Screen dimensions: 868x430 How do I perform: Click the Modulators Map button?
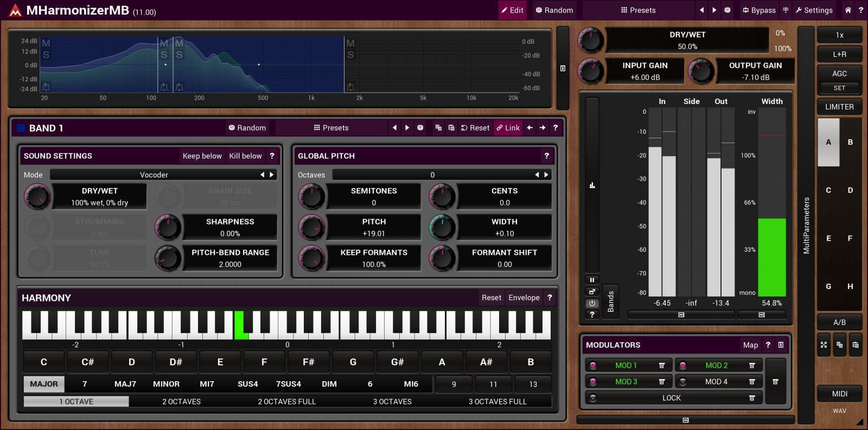[750, 345]
